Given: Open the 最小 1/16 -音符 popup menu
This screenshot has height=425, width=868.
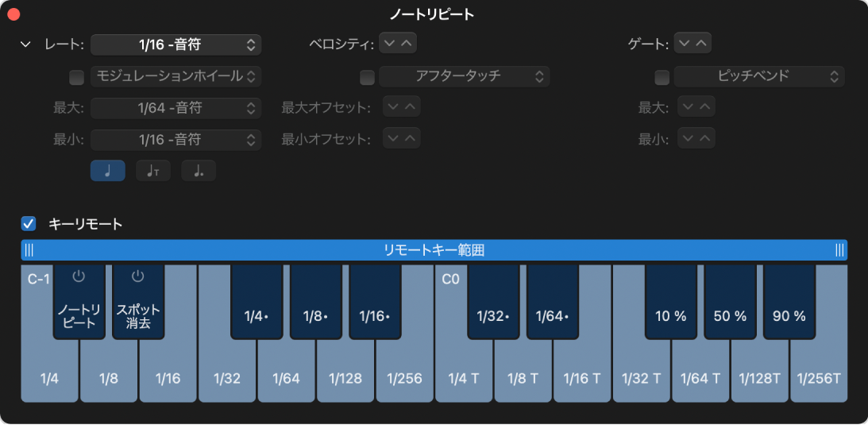Looking at the screenshot, I should click(x=176, y=140).
